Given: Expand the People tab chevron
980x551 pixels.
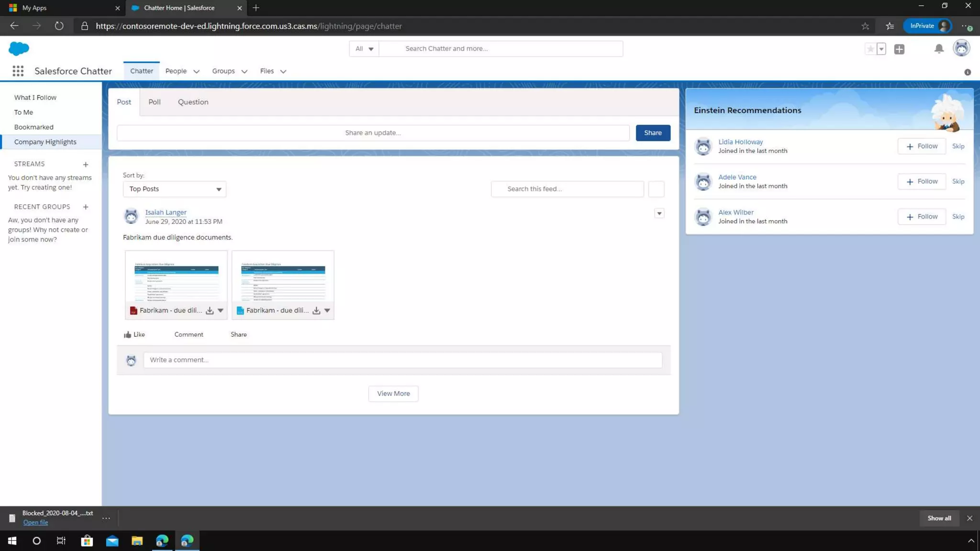Looking at the screenshot, I should tap(196, 72).
